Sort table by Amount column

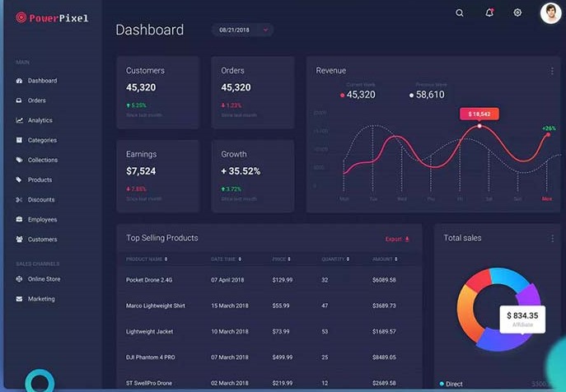coord(385,259)
